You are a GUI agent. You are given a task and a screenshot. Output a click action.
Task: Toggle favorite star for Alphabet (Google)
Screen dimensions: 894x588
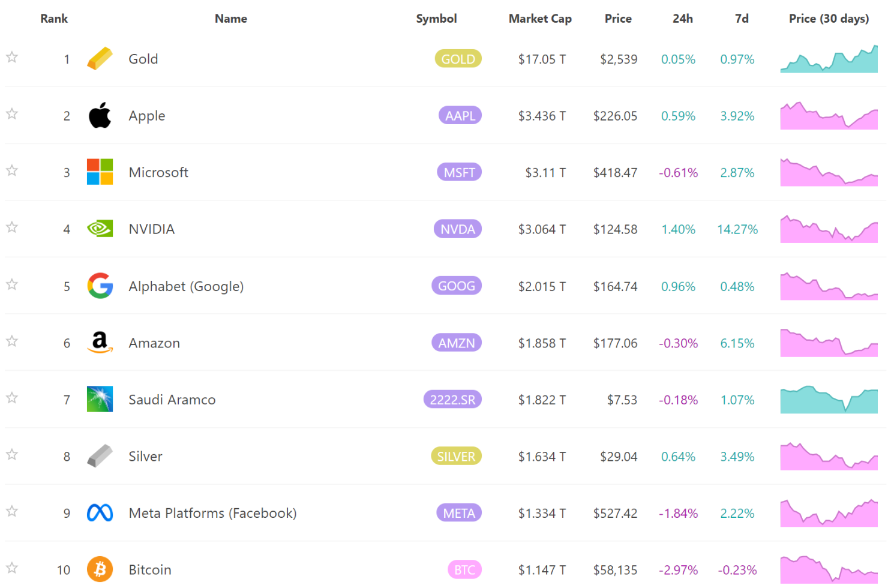(x=12, y=284)
